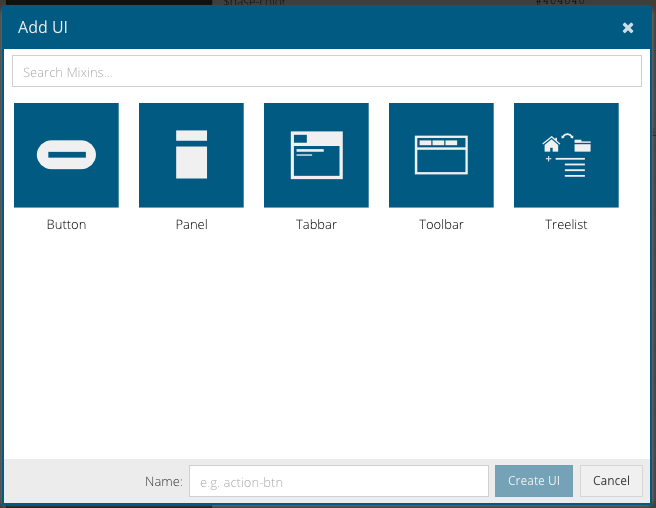Select the Treelist mixin icon

[566, 155]
